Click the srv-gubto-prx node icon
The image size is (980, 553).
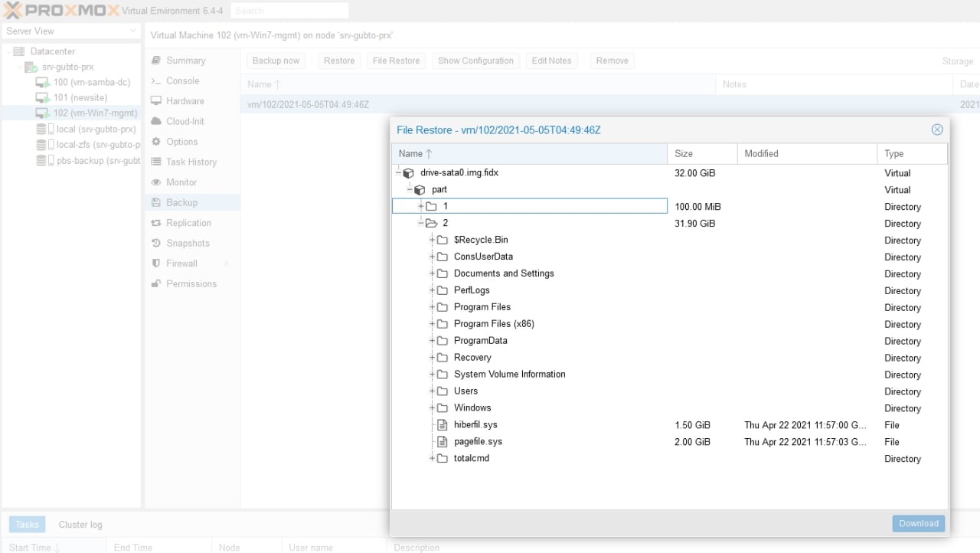31,67
